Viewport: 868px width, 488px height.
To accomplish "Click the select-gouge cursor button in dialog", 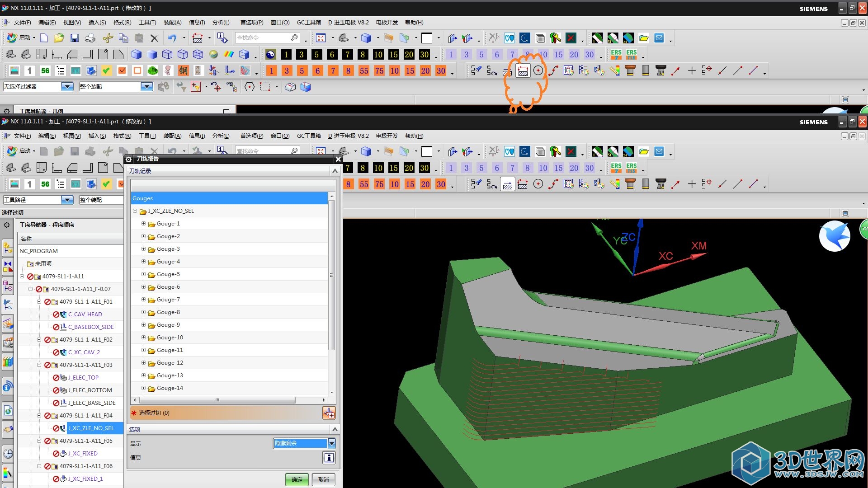I will [329, 413].
